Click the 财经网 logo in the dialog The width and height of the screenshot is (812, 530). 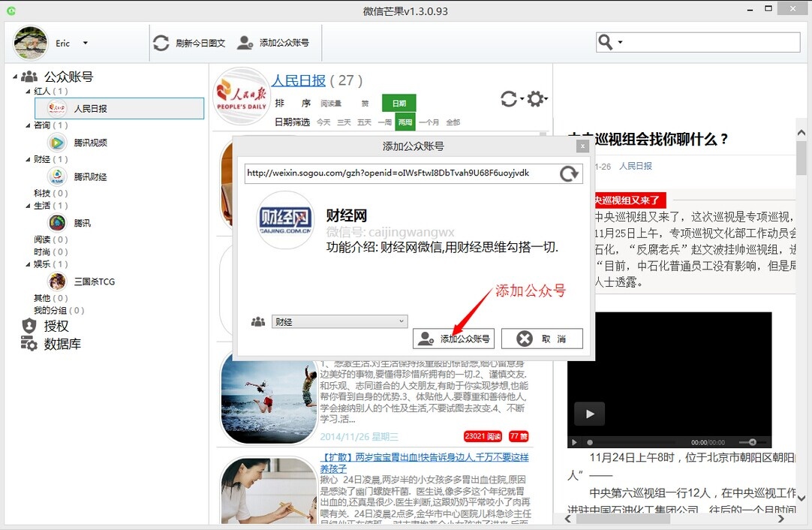[x=285, y=220]
